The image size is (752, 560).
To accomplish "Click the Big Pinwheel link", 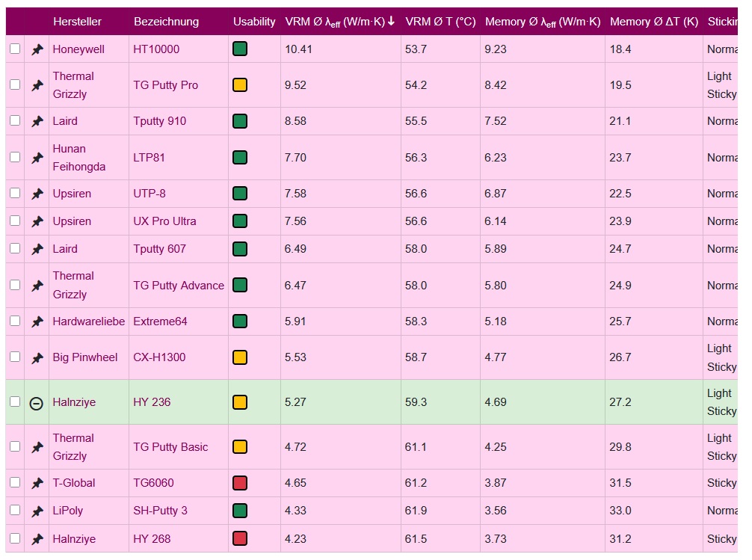I will 85,357.
